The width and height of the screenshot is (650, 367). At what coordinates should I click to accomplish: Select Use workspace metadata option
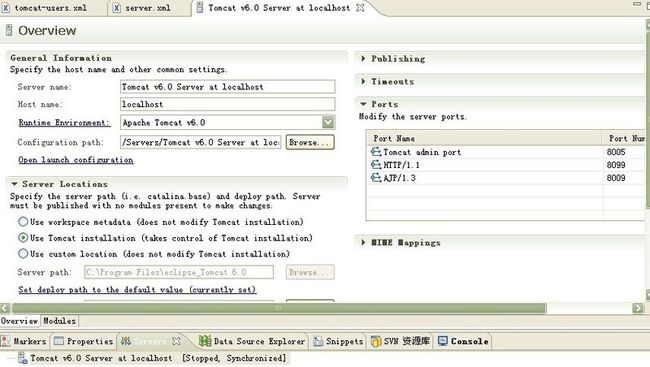pos(23,222)
